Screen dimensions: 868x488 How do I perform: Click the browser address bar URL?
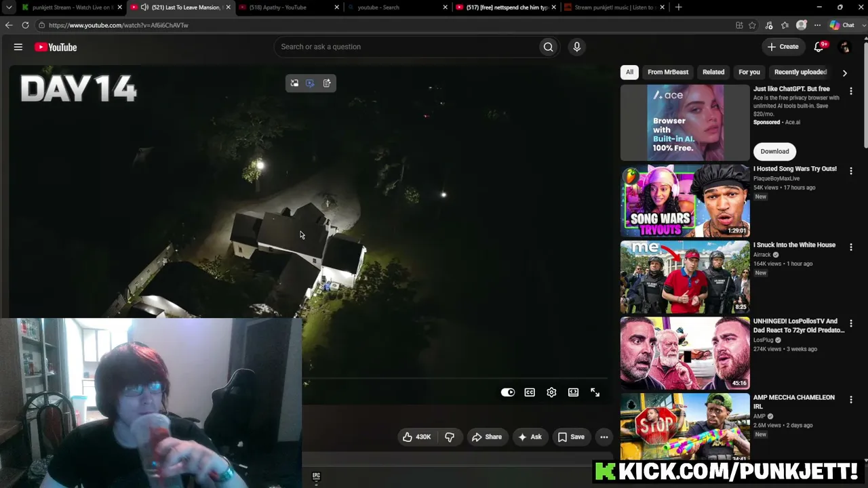[x=119, y=25]
